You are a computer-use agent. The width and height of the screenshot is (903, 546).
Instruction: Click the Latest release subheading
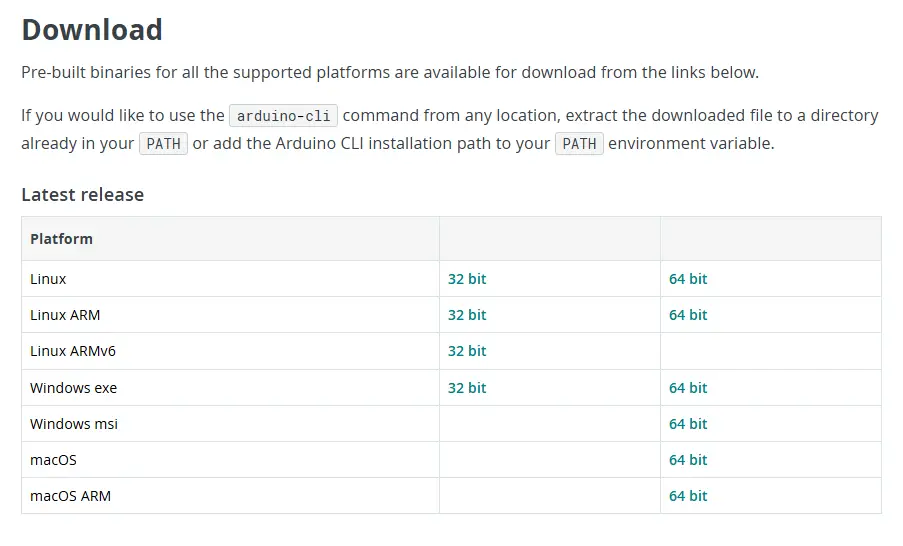pyautogui.click(x=82, y=195)
